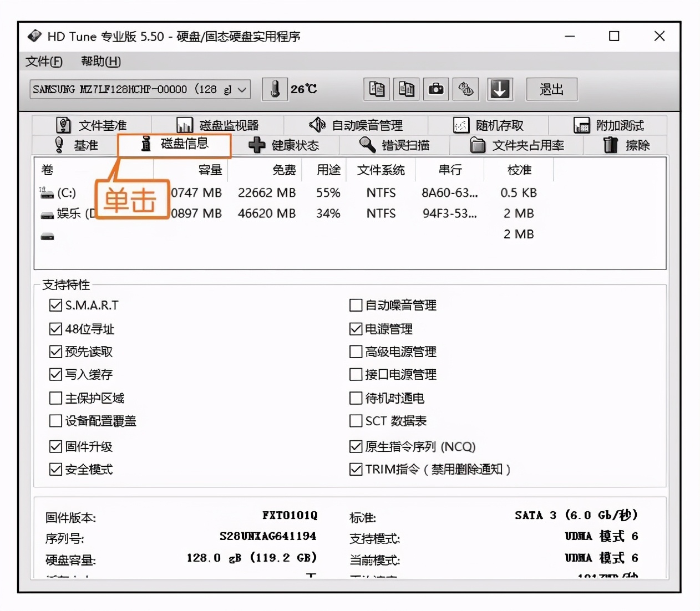Toggle the 安全模式 checkbox

pyautogui.click(x=55, y=469)
